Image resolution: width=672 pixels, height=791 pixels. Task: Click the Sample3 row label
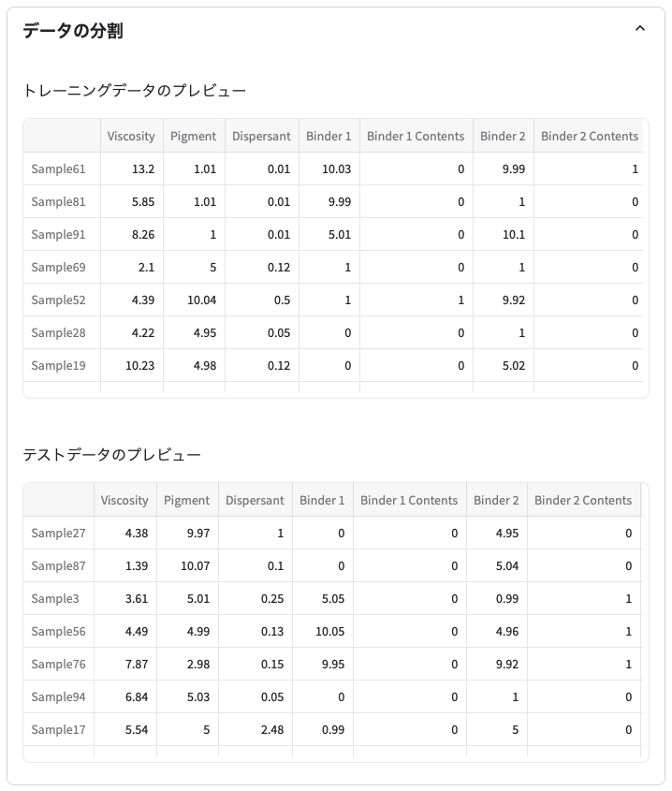pos(55,599)
